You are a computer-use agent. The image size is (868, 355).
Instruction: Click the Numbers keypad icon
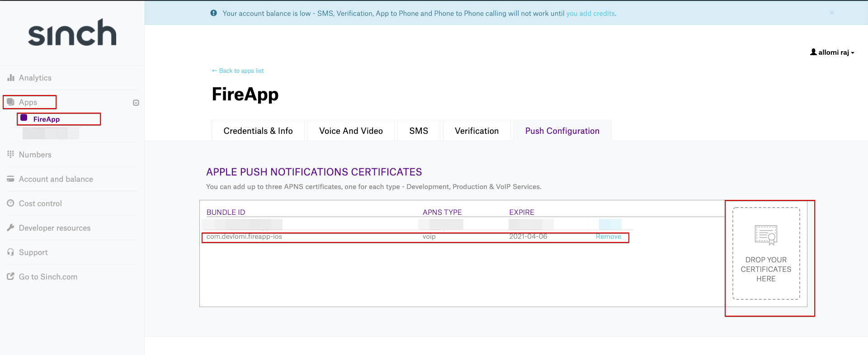(11, 154)
